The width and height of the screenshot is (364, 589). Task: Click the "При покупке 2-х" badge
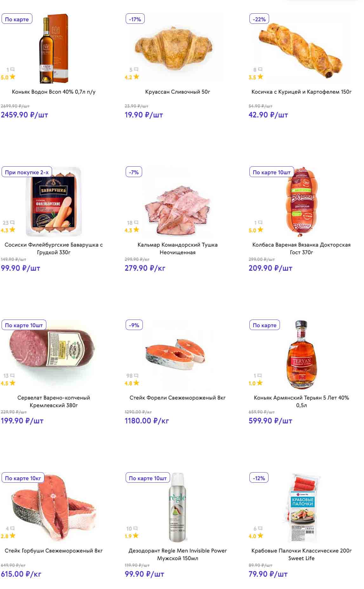coord(27,172)
